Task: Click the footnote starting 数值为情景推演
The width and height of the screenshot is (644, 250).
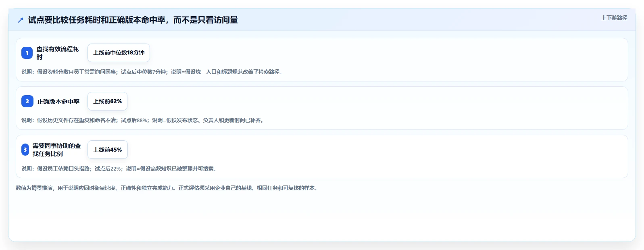Action: (168, 188)
